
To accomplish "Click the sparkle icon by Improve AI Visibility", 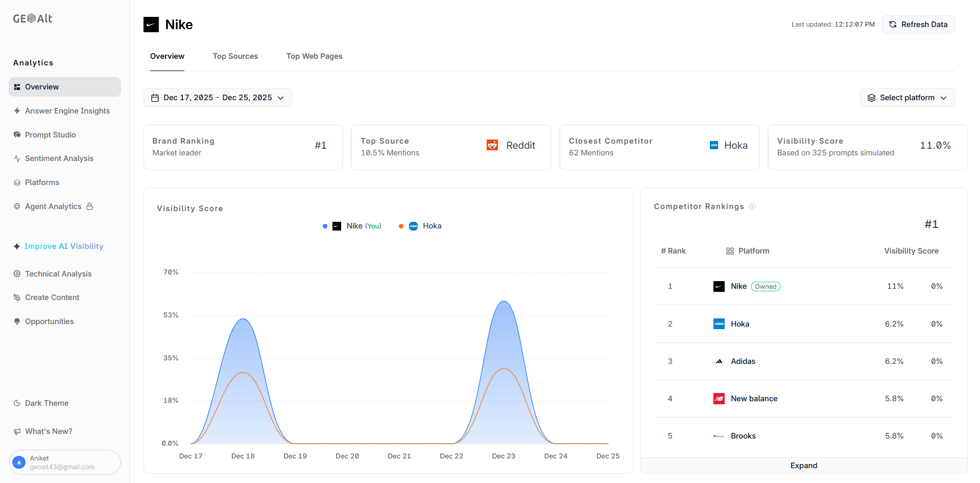I will click(x=17, y=246).
